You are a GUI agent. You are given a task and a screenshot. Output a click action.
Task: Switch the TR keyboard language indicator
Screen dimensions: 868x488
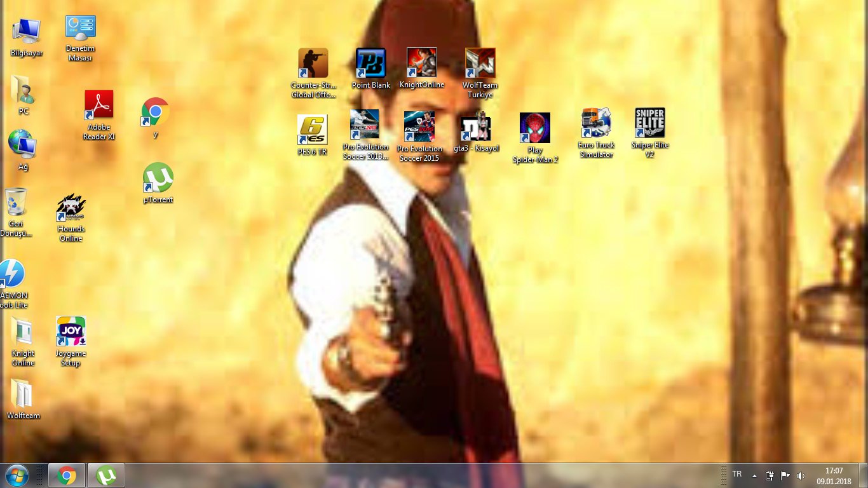[x=737, y=474]
